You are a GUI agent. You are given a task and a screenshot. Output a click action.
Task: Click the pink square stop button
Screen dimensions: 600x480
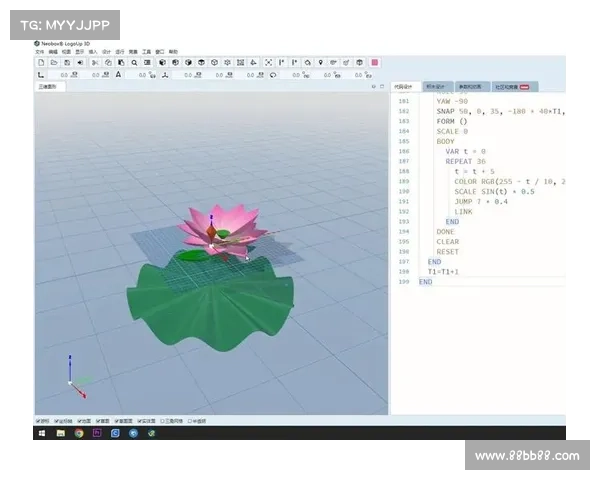(x=375, y=62)
